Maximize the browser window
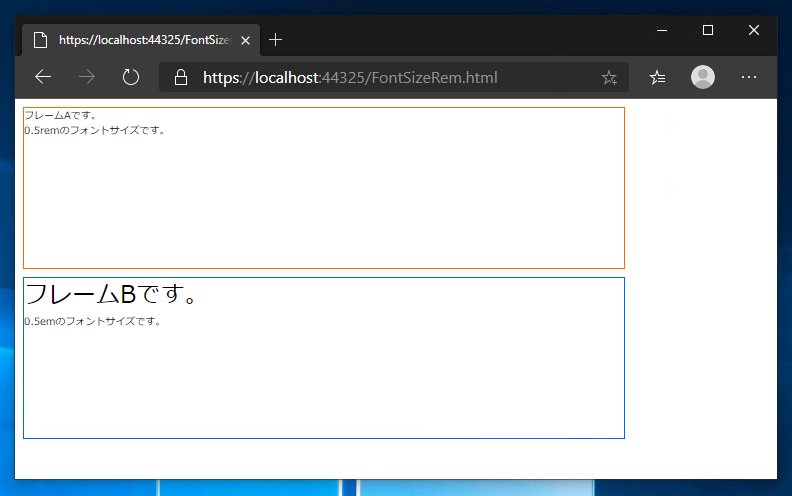 tap(708, 30)
